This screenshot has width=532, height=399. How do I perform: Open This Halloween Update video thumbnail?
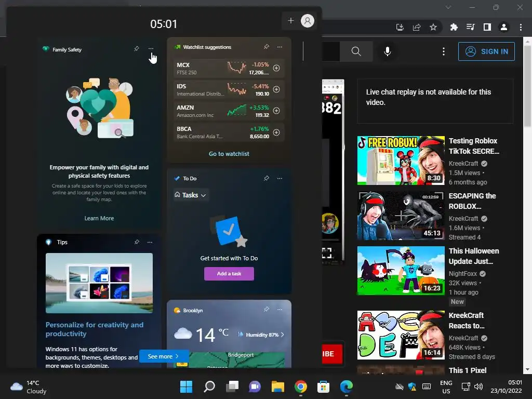pos(401,271)
